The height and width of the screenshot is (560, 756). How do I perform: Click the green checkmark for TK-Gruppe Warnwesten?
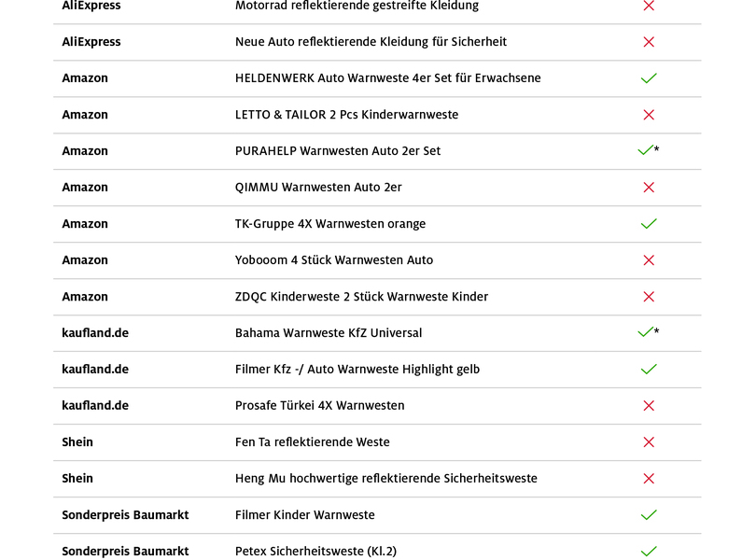pyautogui.click(x=649, y=224)
